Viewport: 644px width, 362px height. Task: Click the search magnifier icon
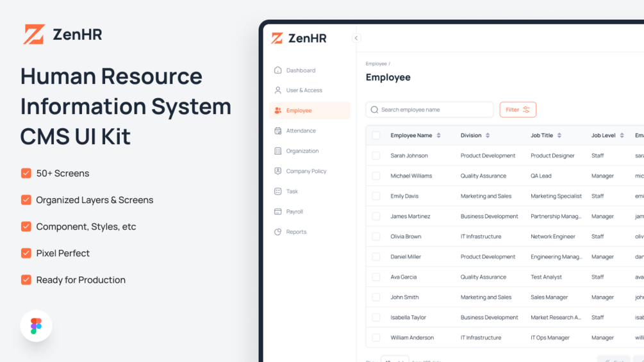(x=374, y=110)
